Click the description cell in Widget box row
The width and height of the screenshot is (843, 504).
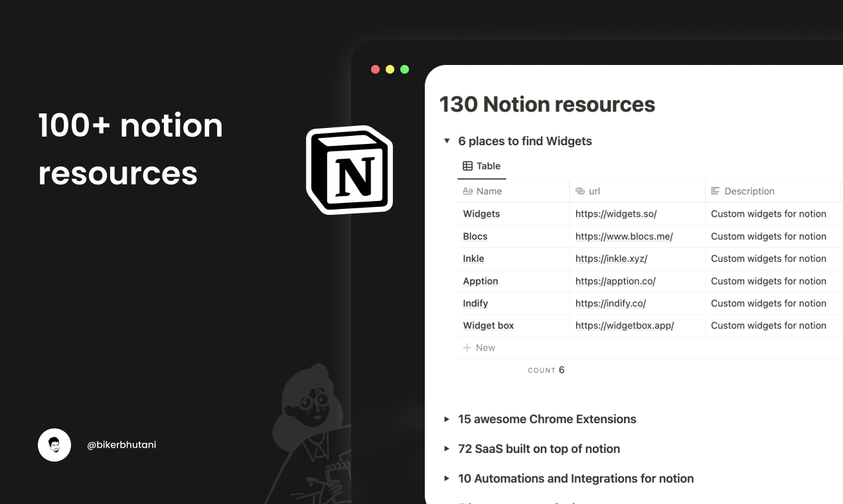pos(773,326)
